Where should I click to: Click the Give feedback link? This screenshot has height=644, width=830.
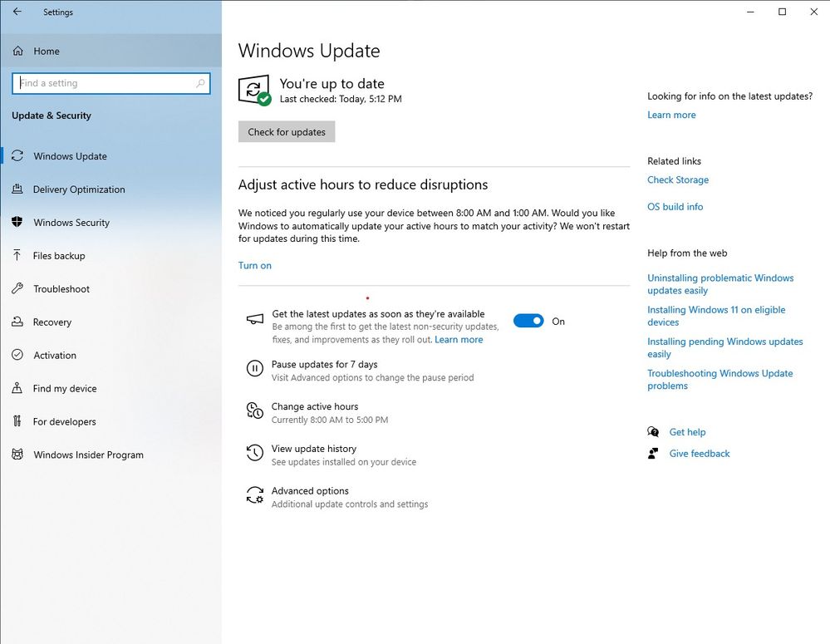(x=700, y=454)
